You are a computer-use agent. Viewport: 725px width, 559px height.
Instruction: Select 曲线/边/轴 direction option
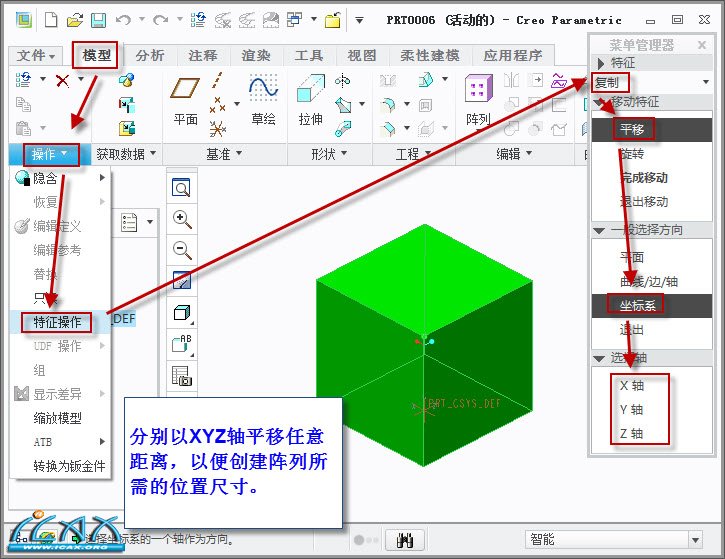pyautogui.click(x=649, y=282)
